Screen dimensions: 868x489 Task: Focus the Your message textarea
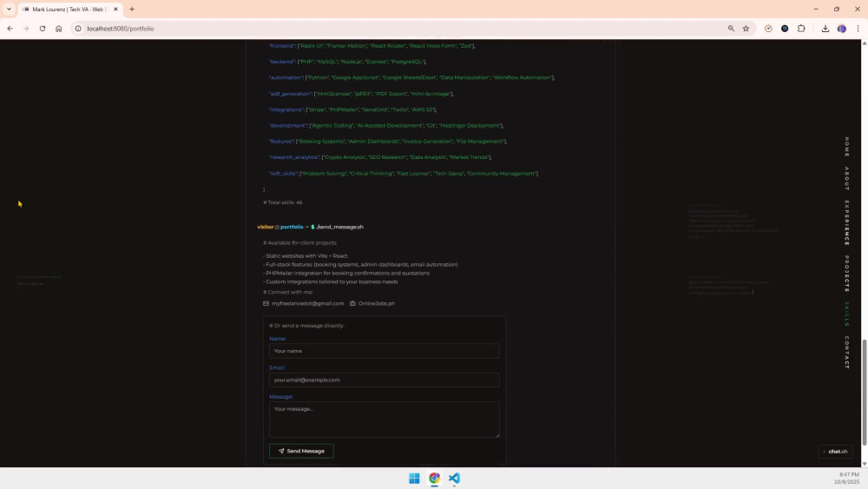point(385,420)
